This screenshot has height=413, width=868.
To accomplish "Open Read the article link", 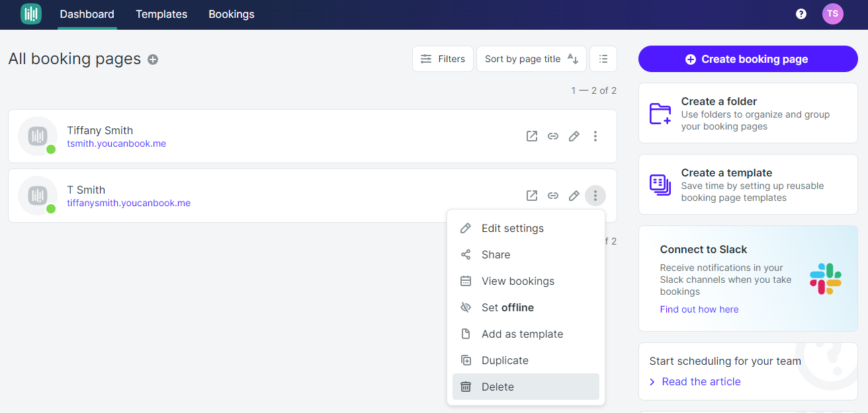I will tap(701, 381).
